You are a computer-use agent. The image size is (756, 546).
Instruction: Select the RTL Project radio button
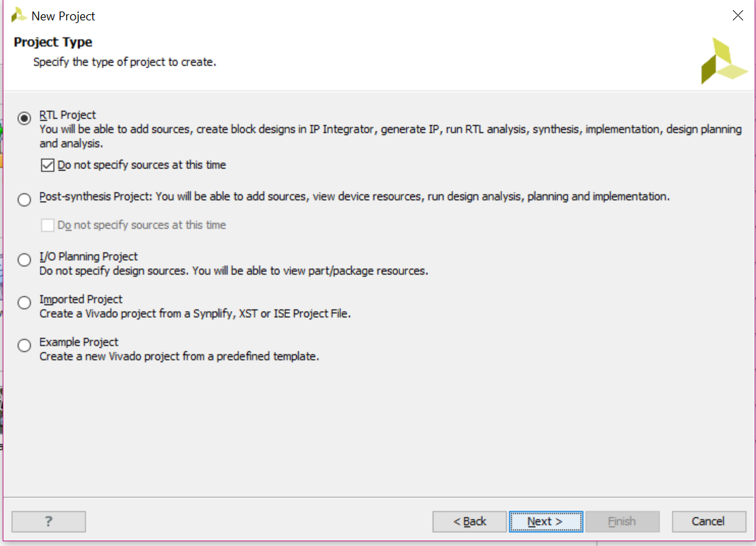pyautogui.click(x=24, y=117)
